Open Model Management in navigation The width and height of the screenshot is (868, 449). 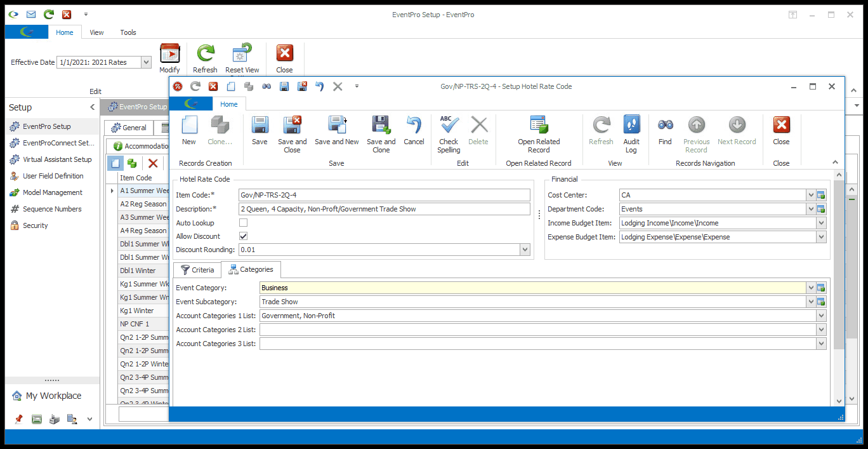52,192
